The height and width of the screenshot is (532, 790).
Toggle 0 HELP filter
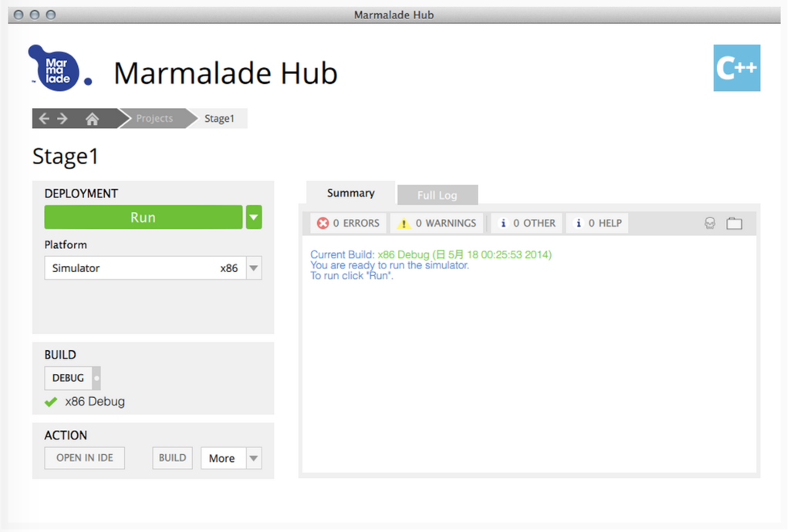point(597,223)
